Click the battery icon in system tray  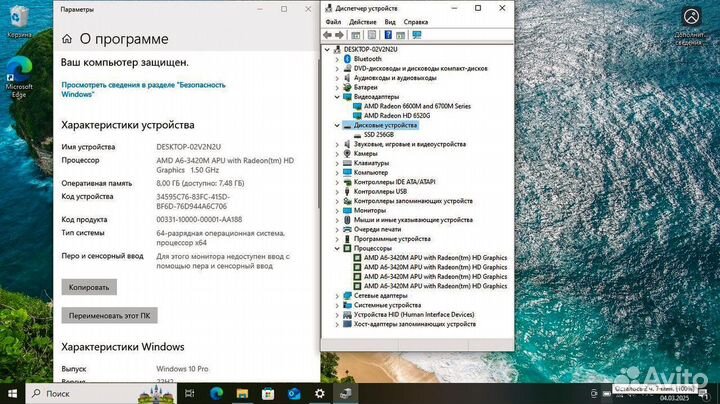point(607,394)
